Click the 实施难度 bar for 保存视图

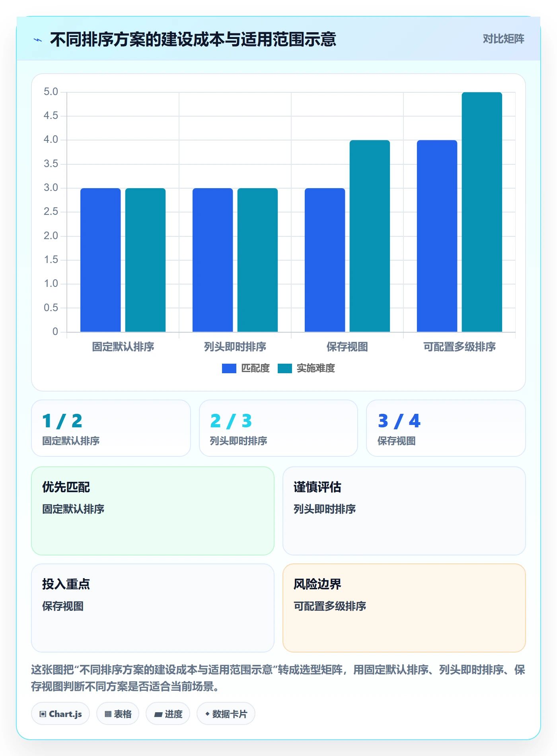(x=370, y=236)
